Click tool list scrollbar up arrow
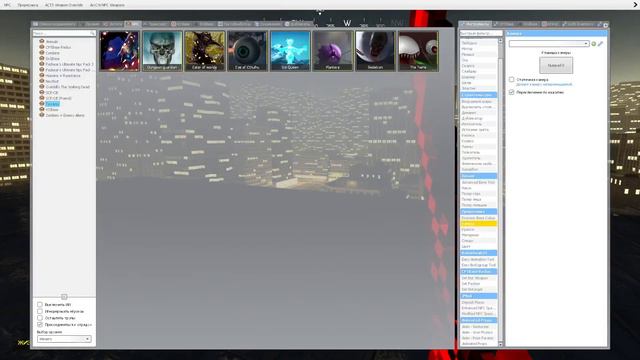The image size is (640, 360). (501, 41)
